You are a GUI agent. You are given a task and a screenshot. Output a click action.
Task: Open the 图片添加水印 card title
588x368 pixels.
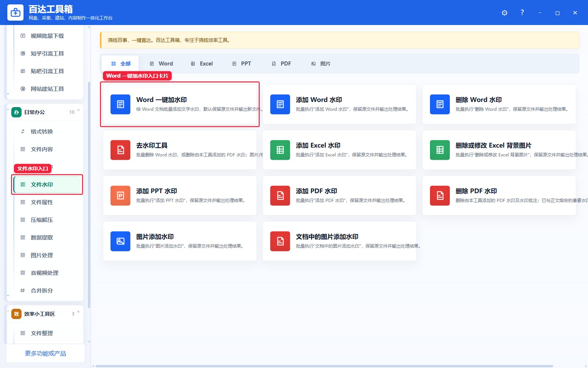pyautogui.click(x=155, y=237)
